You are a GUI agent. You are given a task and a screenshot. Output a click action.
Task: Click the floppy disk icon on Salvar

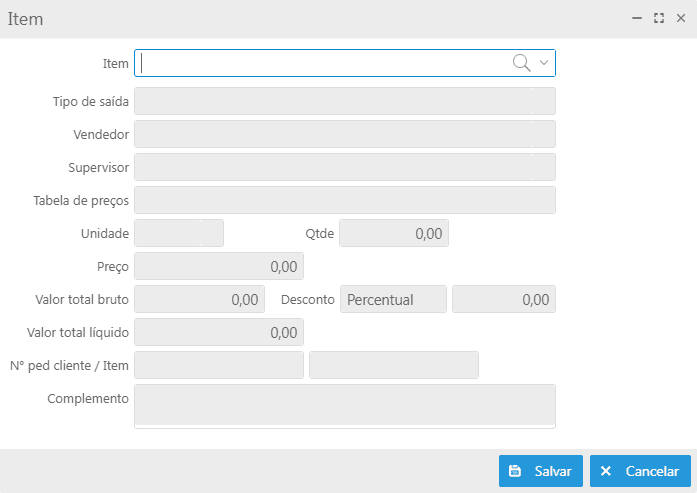point(515,471)
